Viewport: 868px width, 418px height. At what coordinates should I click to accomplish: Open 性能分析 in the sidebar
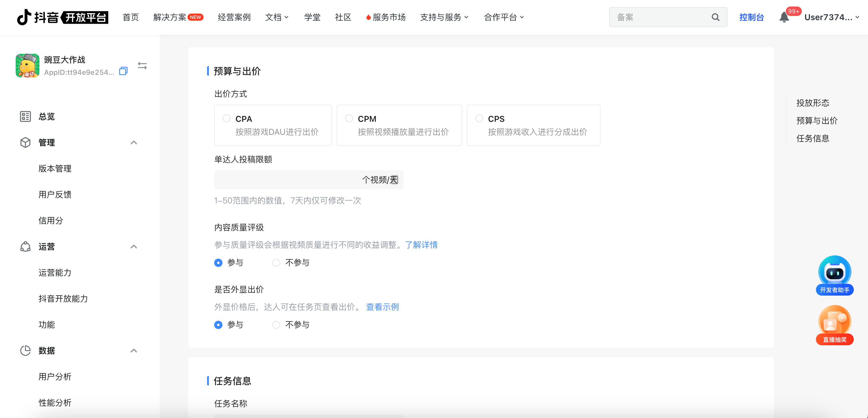click(x=55, y=403)
